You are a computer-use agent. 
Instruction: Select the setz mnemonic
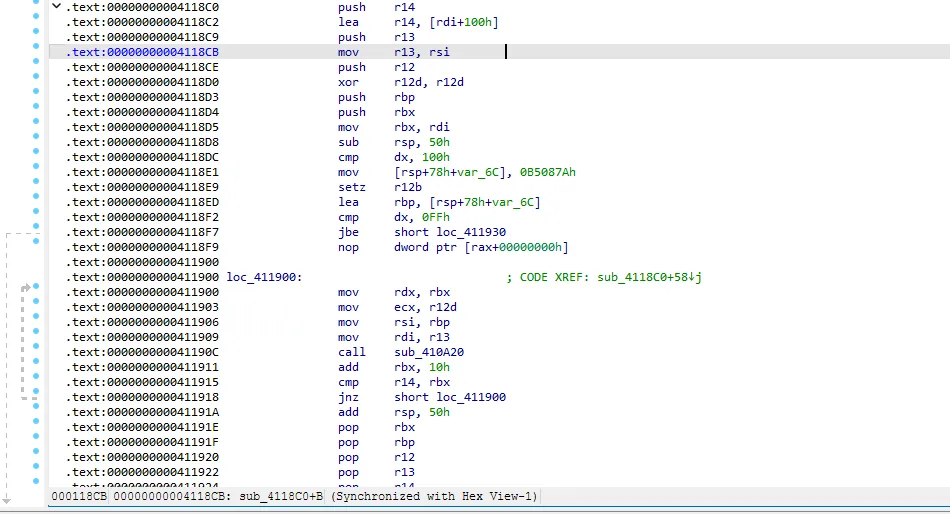coord(352,187)
